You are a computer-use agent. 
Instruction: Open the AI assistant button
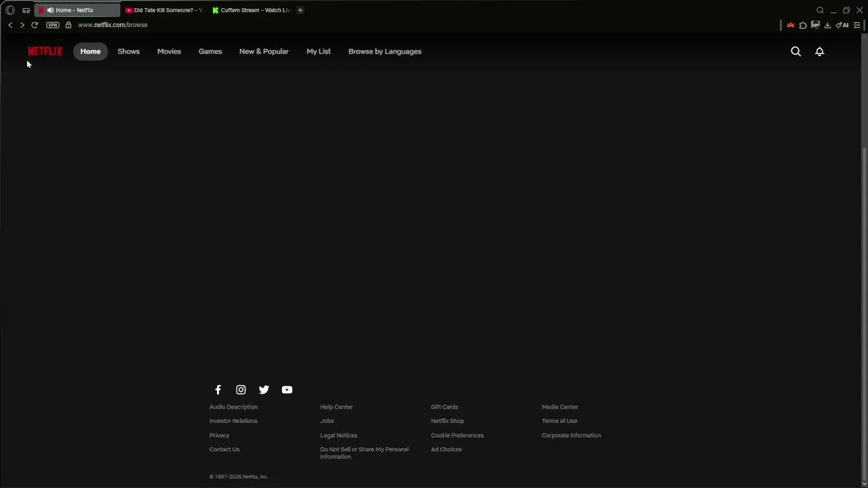(842, 25)
